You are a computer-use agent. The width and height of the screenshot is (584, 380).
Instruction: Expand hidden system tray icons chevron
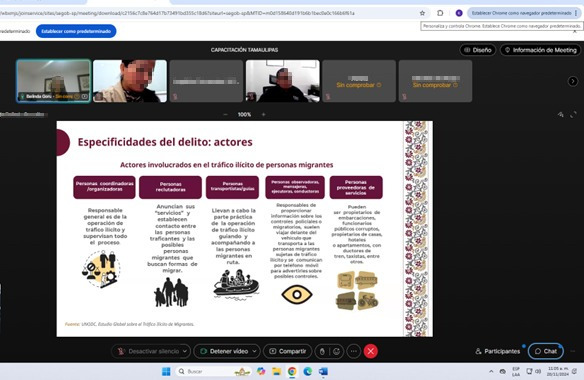coord(491,371)
